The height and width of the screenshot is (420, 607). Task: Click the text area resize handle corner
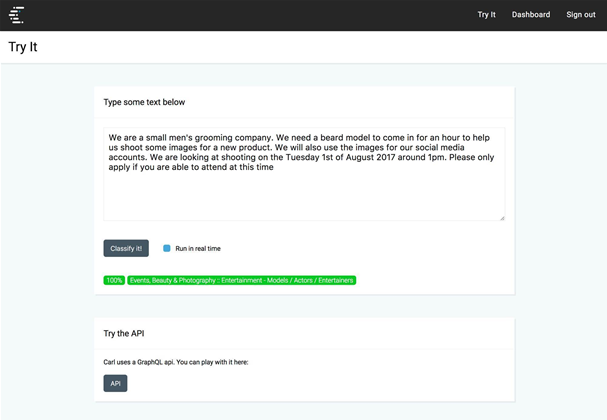[502, 218]
